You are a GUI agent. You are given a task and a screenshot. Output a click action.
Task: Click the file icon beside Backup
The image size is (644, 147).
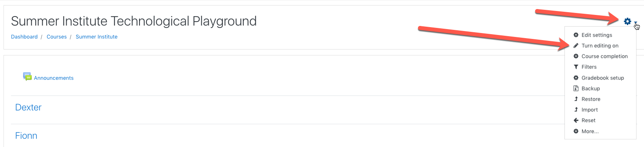coord(576,88)
